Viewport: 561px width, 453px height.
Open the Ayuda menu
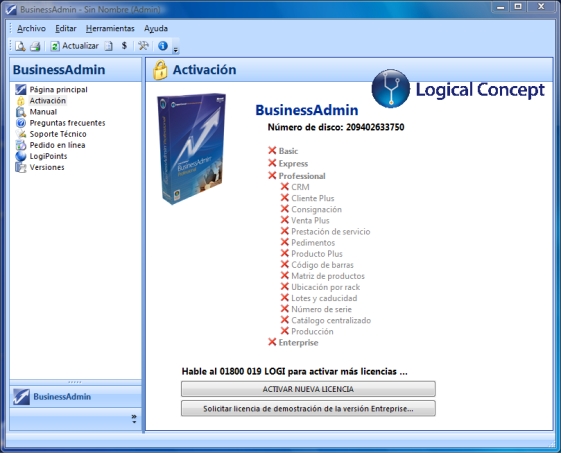[156, 28]
